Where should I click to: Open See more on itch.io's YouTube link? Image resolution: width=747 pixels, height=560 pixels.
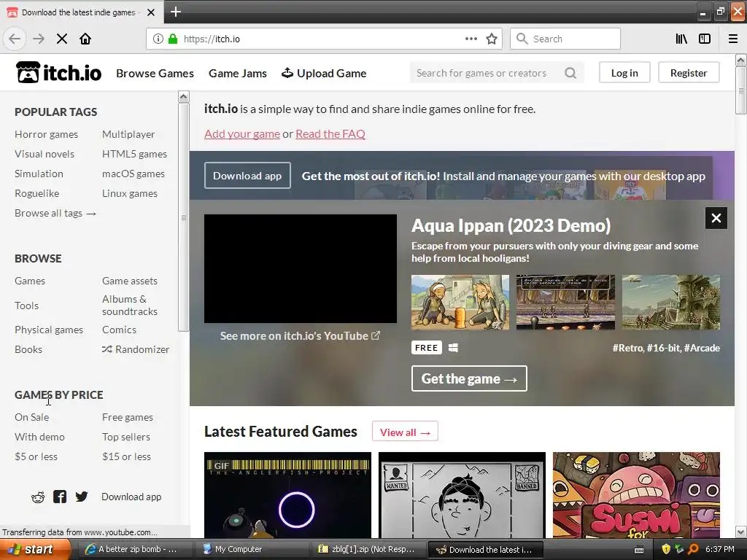point(300,335)
